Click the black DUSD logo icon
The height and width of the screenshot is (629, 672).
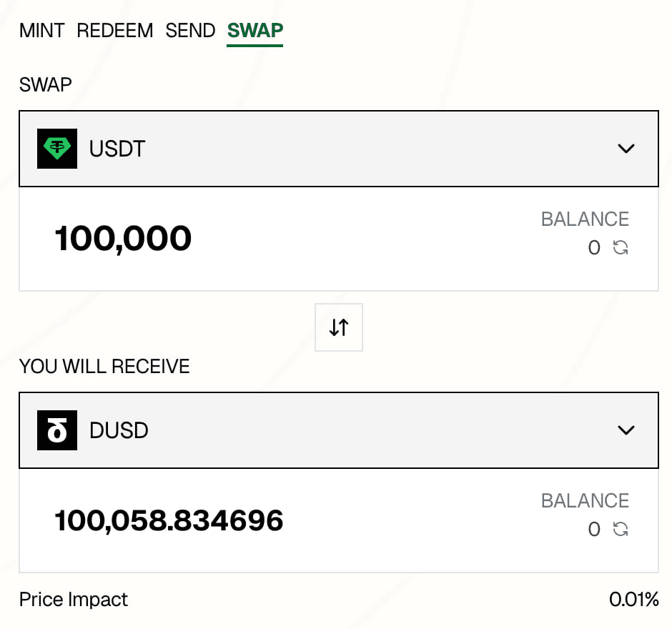tap(57, 430)
